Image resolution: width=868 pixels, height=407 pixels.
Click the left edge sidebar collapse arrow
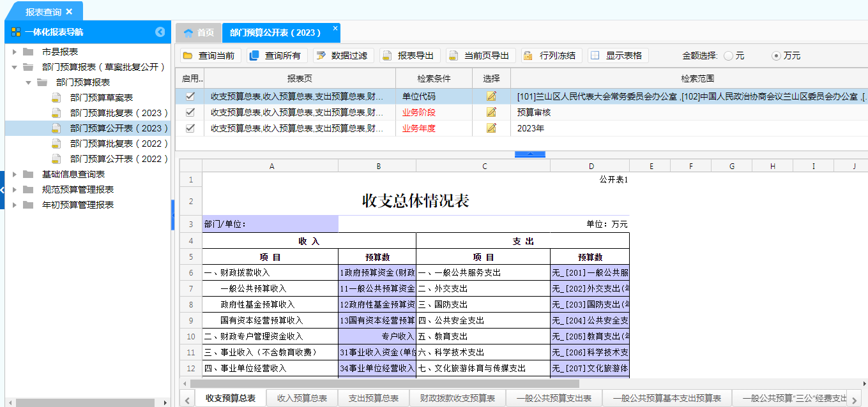click(3, 190)
